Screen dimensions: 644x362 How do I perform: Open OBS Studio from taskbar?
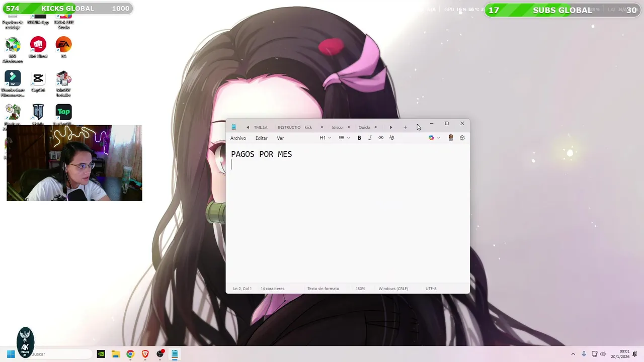click(x=160, y=354)
